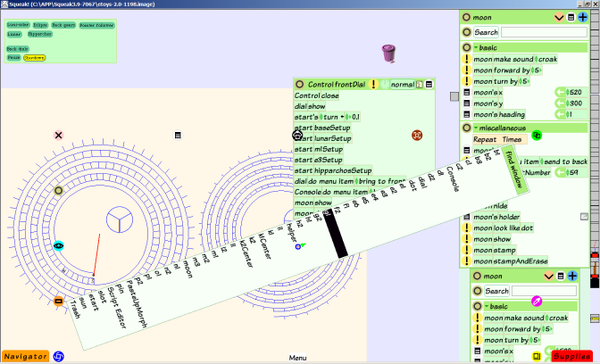
Task: Collapse the lower moon viewer with the orange chevron
Action: point(549,276)
